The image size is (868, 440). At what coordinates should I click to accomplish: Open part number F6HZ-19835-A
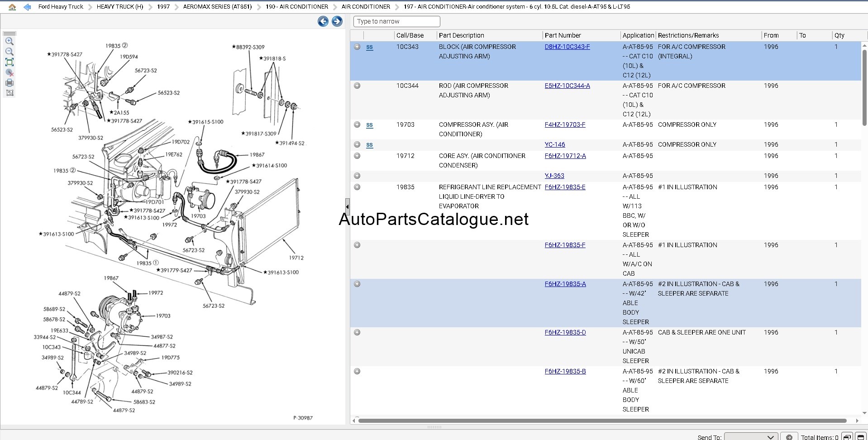click(x=565, y=284)
